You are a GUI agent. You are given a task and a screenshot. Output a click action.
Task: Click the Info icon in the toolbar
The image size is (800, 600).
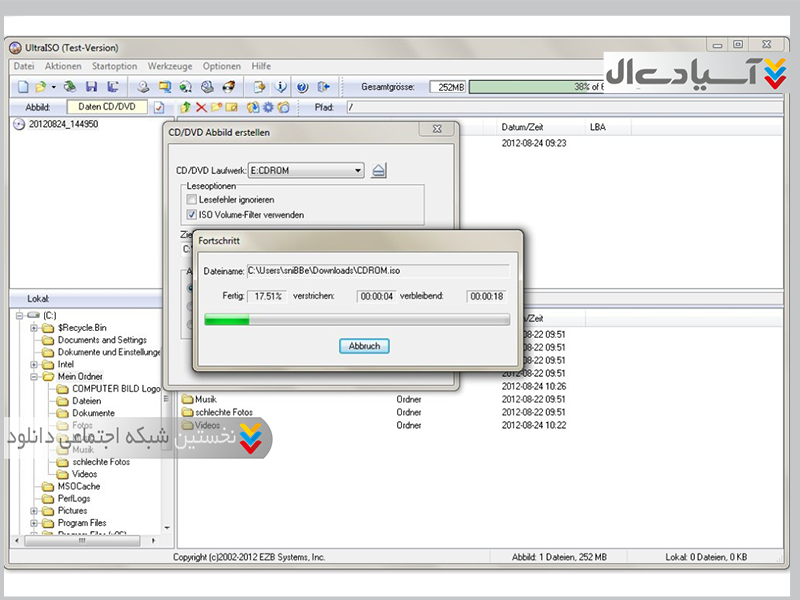[281, 87]
